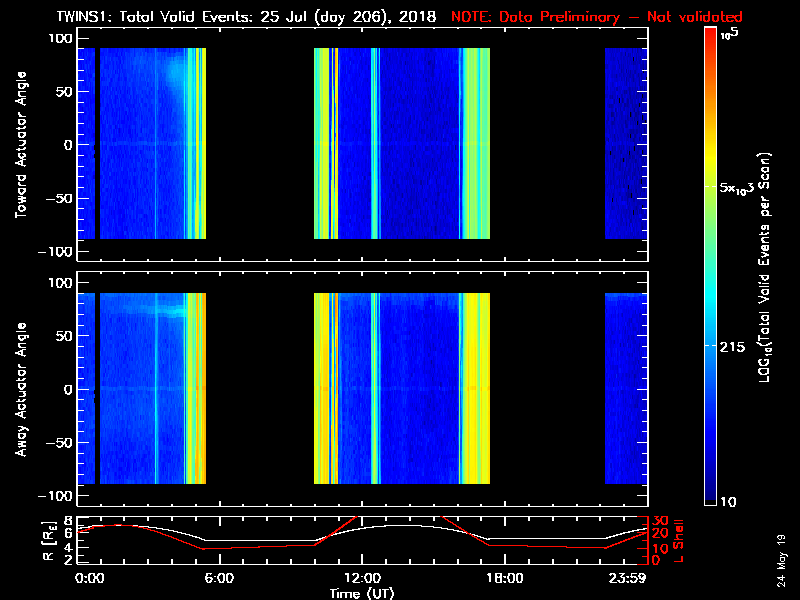The width and height of the screenshot is (800, 600).
Task: Click the '0:00' time axis label
Action: (89, 578)
